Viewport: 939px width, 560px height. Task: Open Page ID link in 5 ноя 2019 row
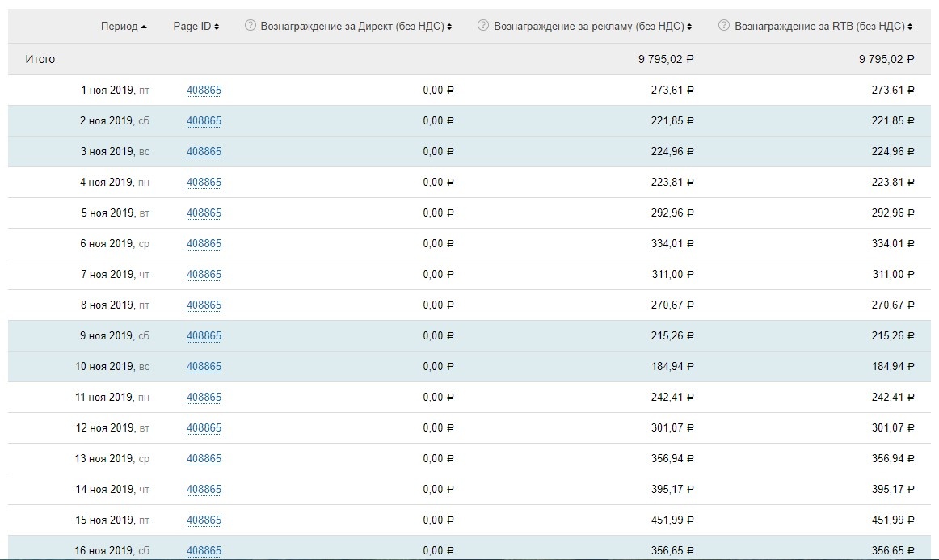coord(204,213)
